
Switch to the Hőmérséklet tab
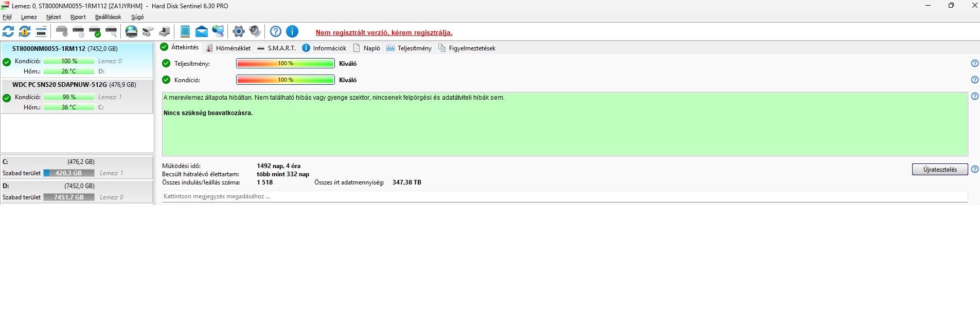tap(228, 48)
